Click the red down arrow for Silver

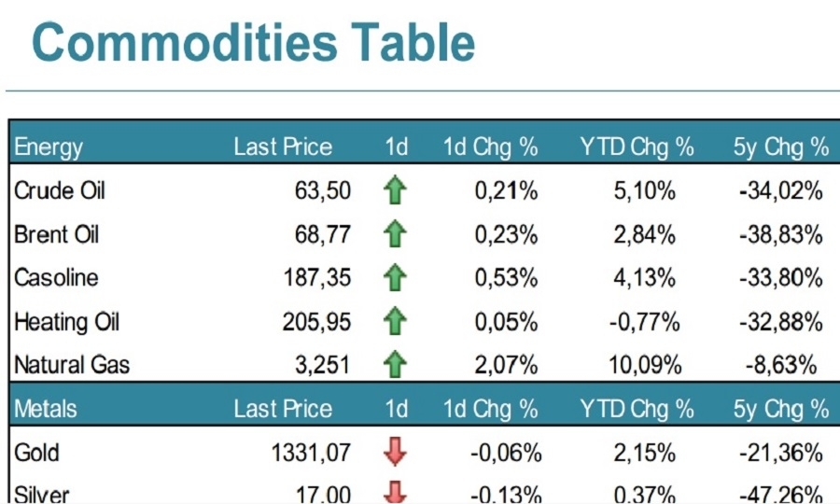pyautogui.click(x=395, y=492)
